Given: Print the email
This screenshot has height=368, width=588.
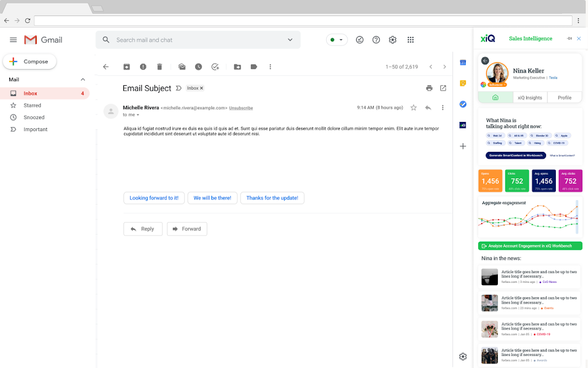Looking at the screenshot, I should pos(430,88).
